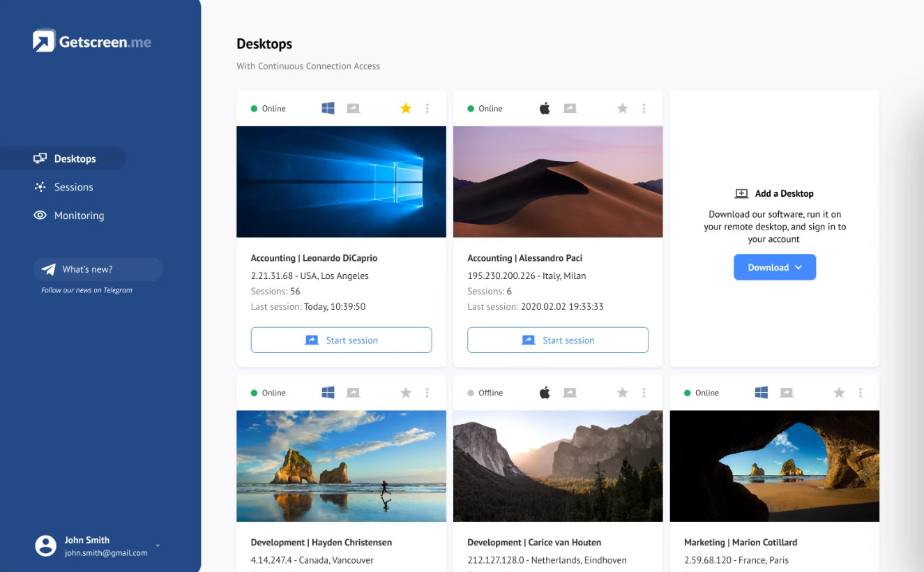The width and height of the screenshot is (924, 572).
Task: Open options menu for Carice van Houten desktop
Action: 644,393
